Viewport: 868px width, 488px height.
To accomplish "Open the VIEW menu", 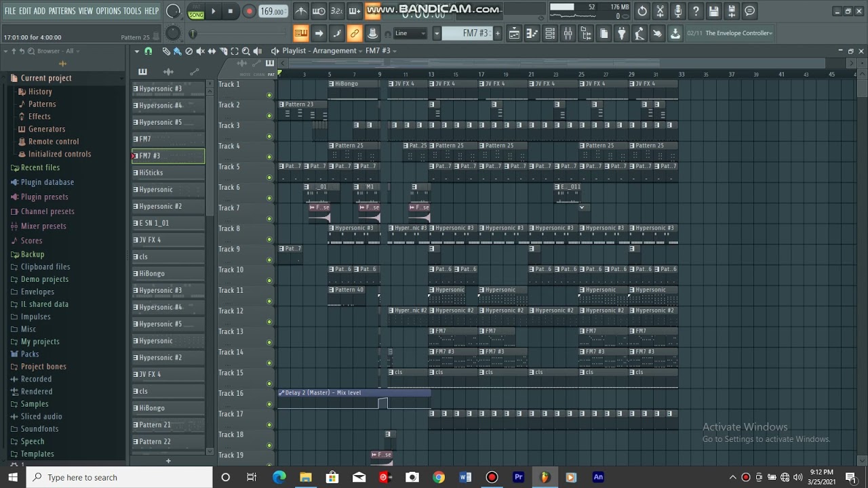I will click(x=85, y=11).
